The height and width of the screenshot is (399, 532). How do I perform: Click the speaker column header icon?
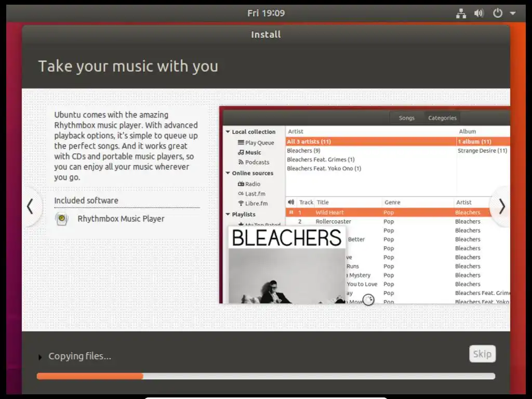click(x=291, y=202)
